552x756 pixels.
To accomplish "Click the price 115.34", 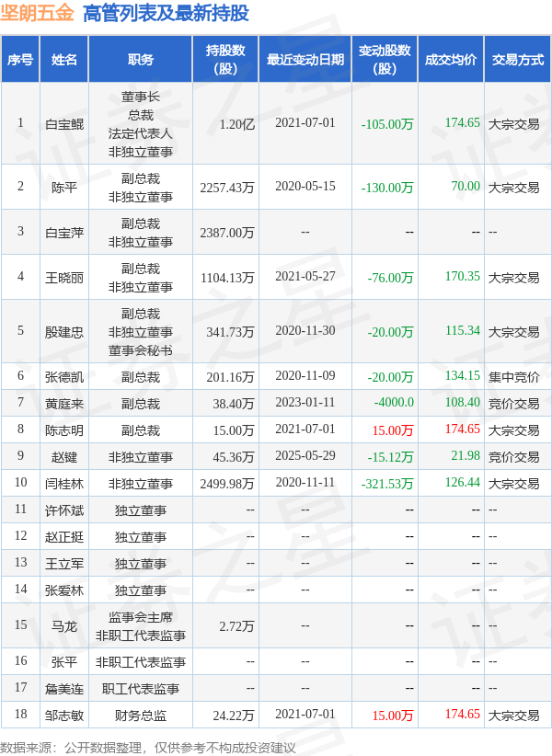I will (x=463, y=331).
